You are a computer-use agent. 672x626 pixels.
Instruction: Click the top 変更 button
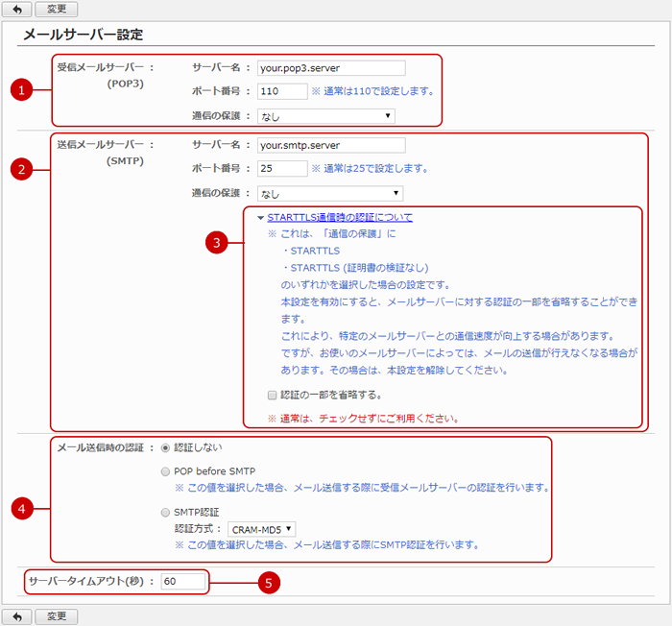click(x=56, y=9)
